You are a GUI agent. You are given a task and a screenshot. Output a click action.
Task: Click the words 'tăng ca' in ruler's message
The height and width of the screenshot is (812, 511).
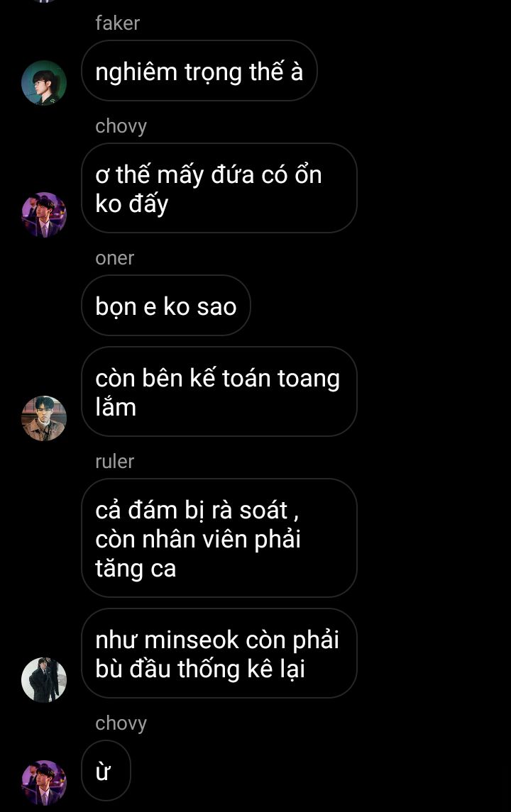[136, 569]
